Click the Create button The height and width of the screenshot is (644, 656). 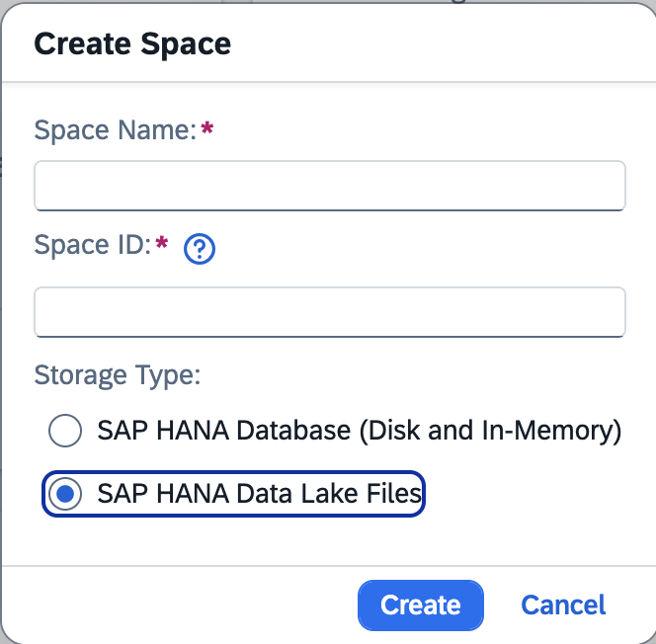tap(421, 605)
